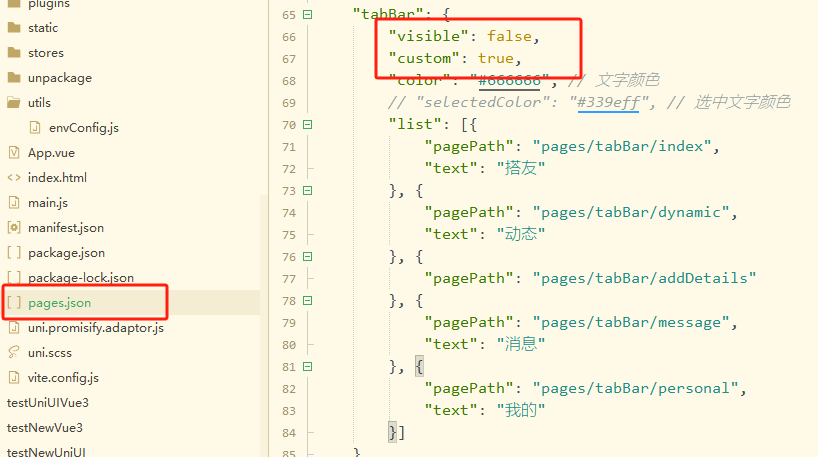The height and width of the screenshot is (457, 818).
Task: Collapse the fold marker at line 81
Action: pyautogui.click(x=308, y=367)
